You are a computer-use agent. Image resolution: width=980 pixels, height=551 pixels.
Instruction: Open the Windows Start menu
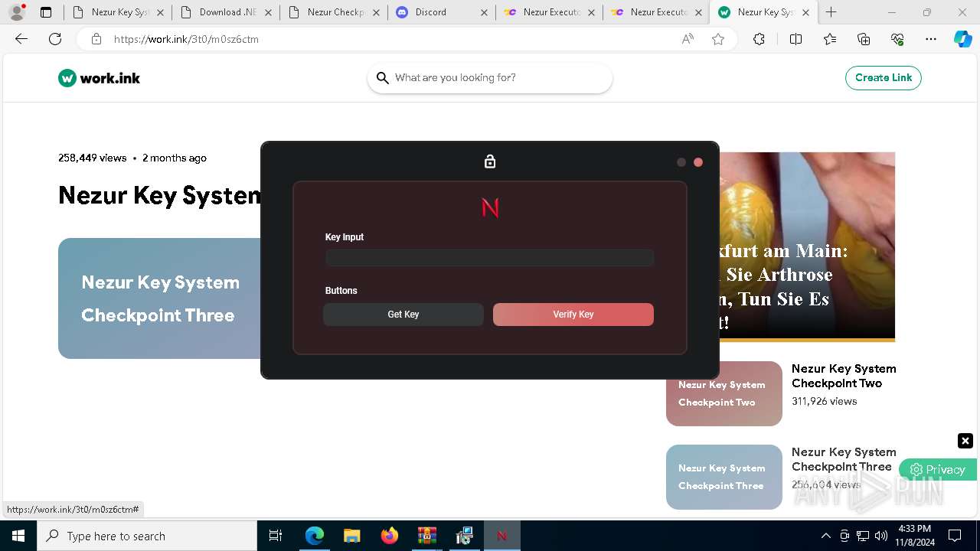(x=18, y=536)
